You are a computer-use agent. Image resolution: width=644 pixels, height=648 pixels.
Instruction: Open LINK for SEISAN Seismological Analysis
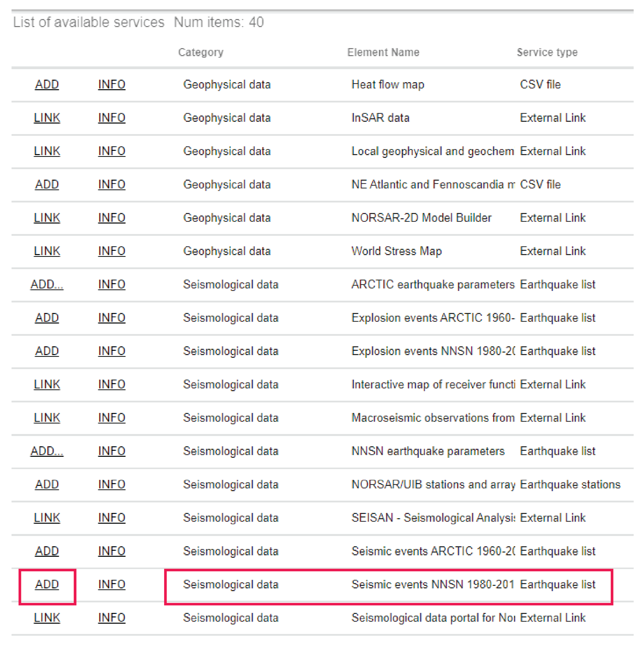[x=47, y=518]
